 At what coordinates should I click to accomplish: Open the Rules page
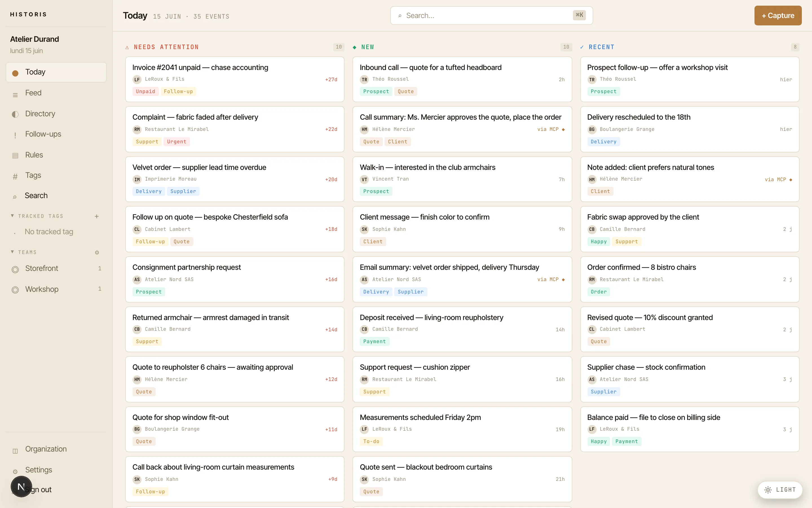[x=56, y=155]
